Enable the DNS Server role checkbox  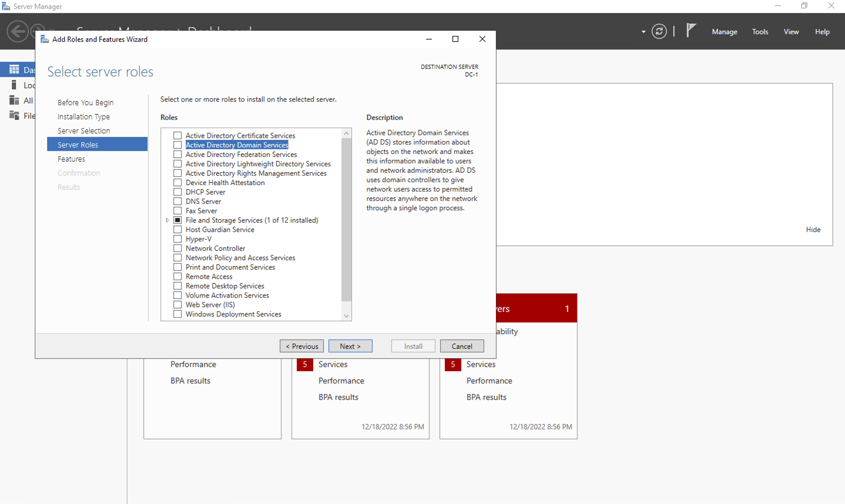[177, 201]
